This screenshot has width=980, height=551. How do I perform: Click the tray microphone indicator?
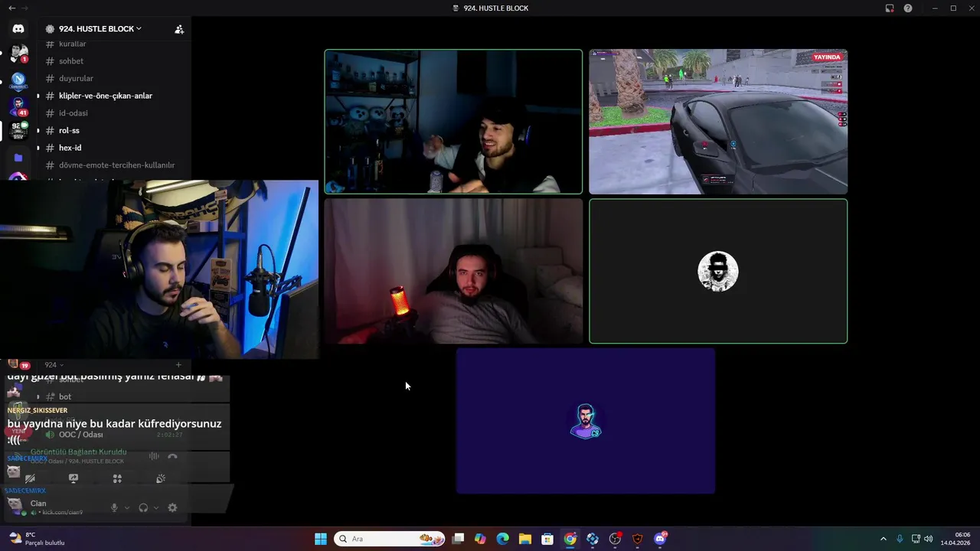[900, 539]
